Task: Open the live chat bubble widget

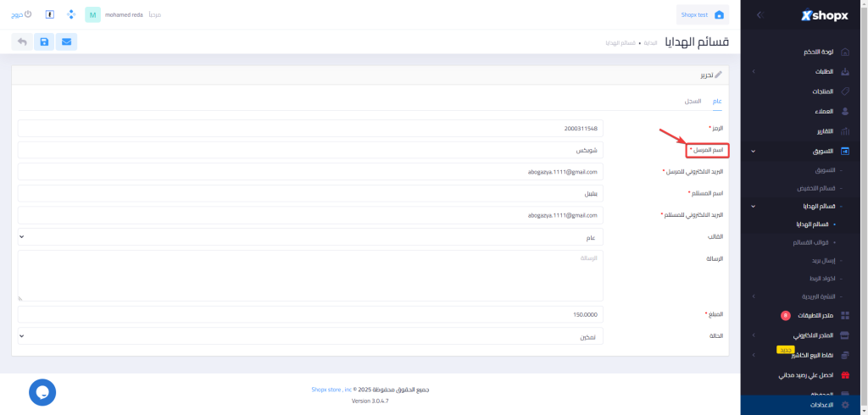Action: (x=42, y=392)
